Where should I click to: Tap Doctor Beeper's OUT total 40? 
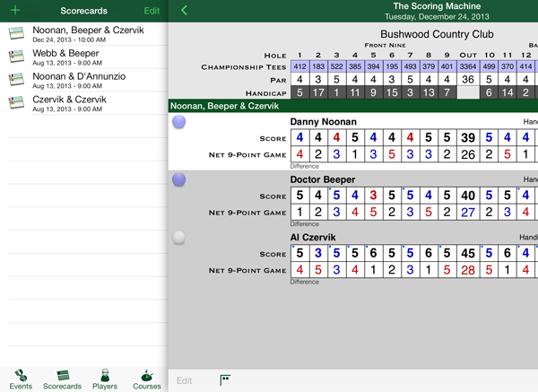pos(468,195)
